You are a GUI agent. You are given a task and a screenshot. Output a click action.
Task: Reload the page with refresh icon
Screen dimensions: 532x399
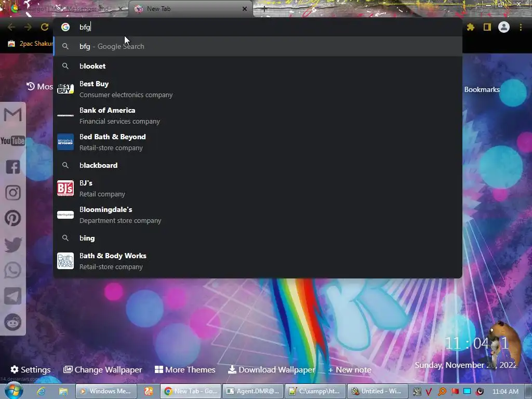45,27
